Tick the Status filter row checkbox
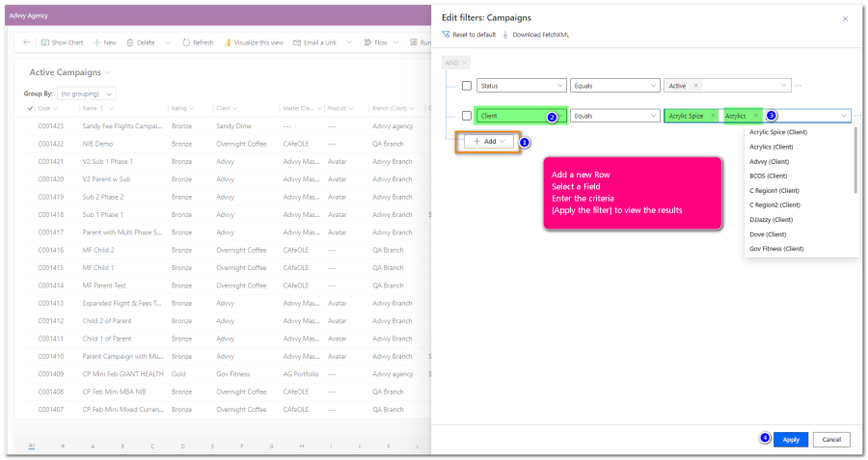Image resolution: width=868 pixels, height=460 pixels. coord(467,86)
